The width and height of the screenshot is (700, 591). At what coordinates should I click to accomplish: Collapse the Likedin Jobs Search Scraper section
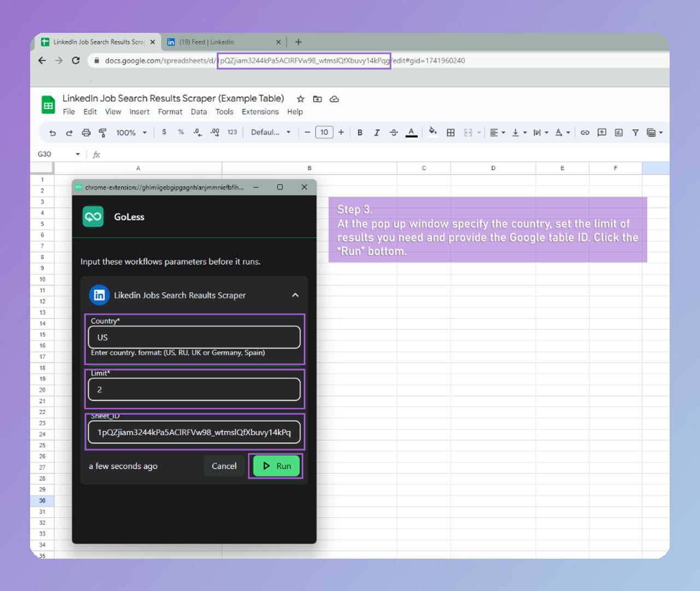pos(295,295)
